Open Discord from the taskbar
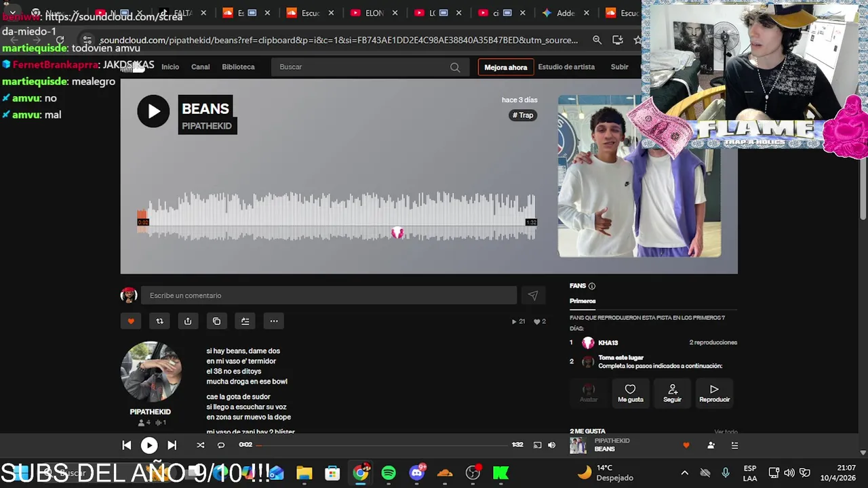 (x=417, y=473)
